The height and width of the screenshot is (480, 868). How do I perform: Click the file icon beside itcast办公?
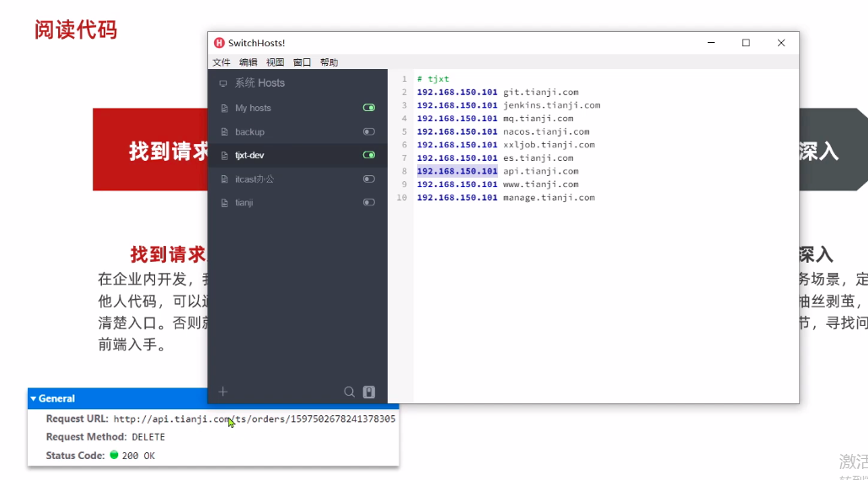224,179
